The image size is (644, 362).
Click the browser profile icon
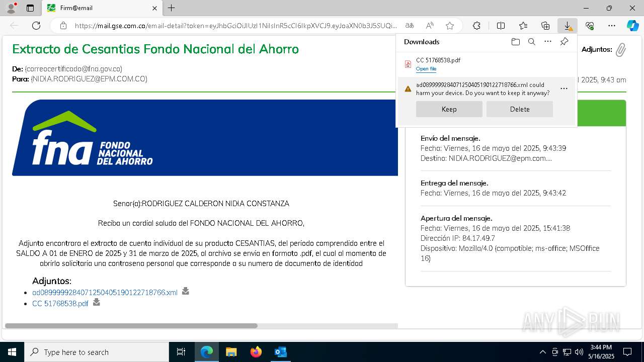[x=11, y=8]
